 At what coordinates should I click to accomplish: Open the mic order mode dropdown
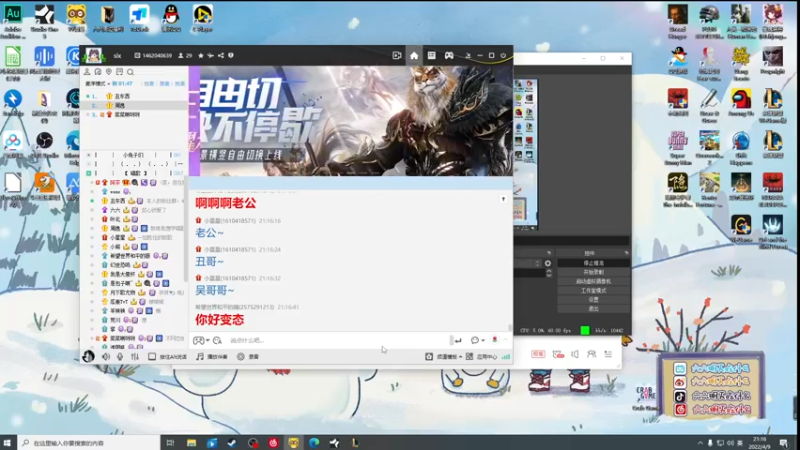pyautogui.click(x=98, y=84)
